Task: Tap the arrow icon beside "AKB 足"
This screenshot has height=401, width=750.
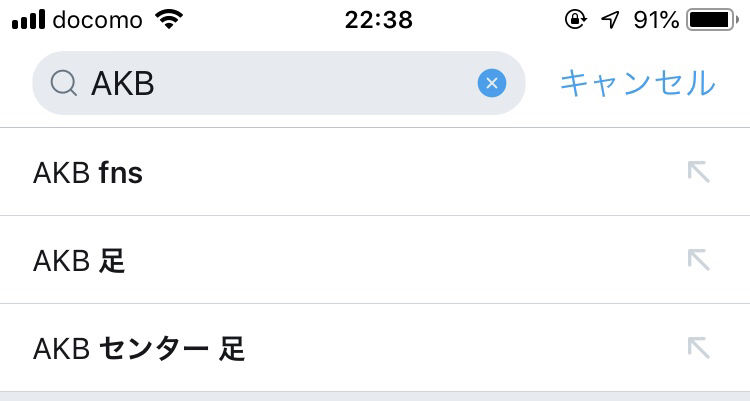Action: (x=698, y=260)
